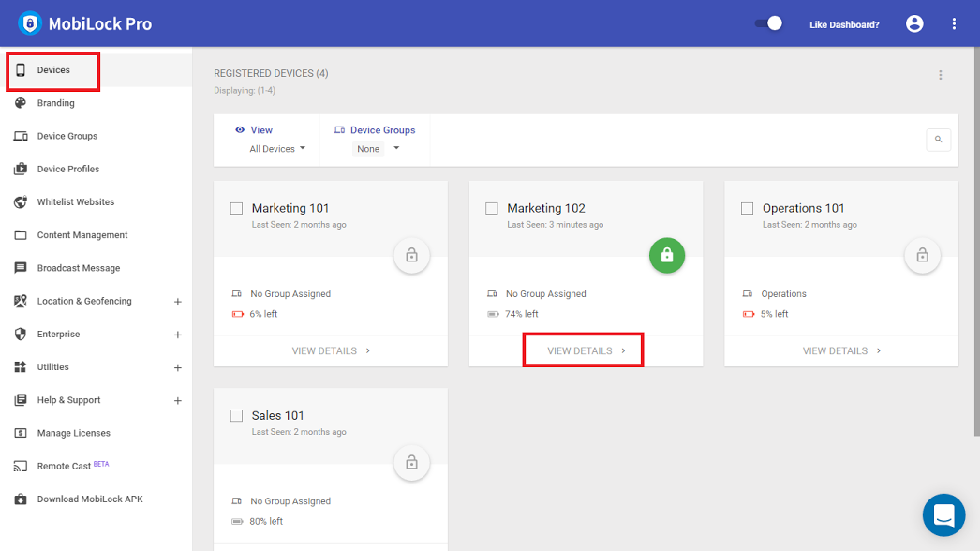
Task: Click the lock icon on Sales 101 card
Action: point(411,463)
